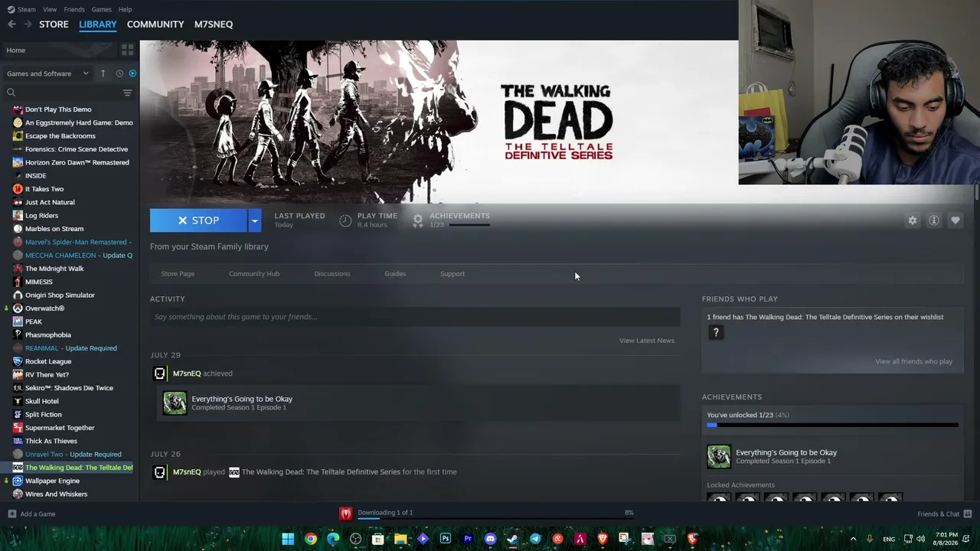The image size is (980, 551).
Task: Open the M7SNEQ profile tab
Action: [x=214, y=24]
